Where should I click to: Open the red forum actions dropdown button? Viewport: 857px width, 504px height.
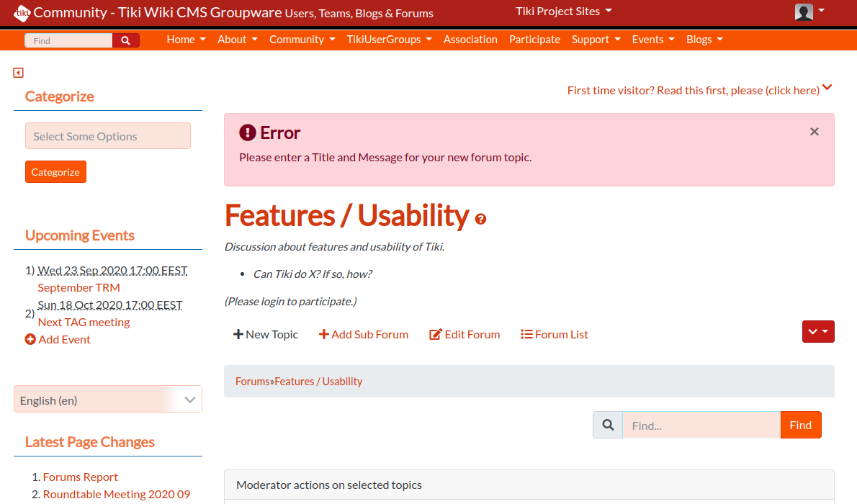(x=818, y=331)
